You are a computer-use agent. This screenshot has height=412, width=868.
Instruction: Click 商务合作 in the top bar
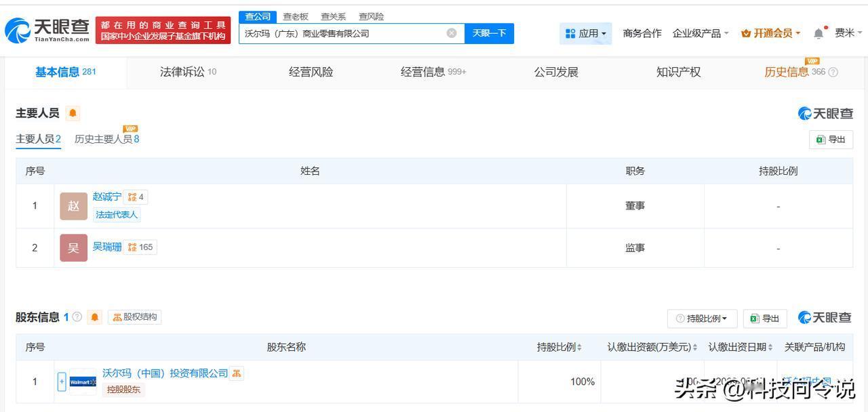(642, 33)
